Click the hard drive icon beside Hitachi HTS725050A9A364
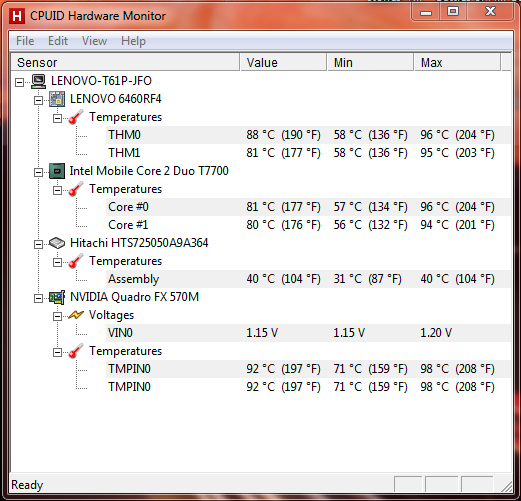The height and width of the screenshot is (501, 521). (57, 243)
